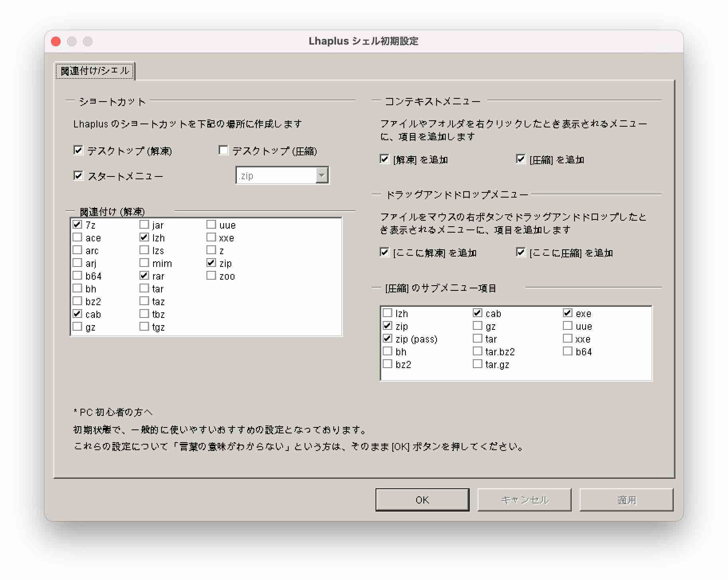This screenshot has width=728, height=580.
Task: Check arj in association list
Action: (x=77, y=263)
